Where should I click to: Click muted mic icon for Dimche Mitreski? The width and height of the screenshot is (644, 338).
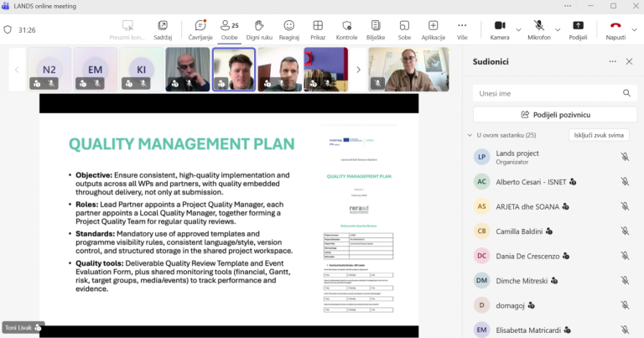(625, 280)
